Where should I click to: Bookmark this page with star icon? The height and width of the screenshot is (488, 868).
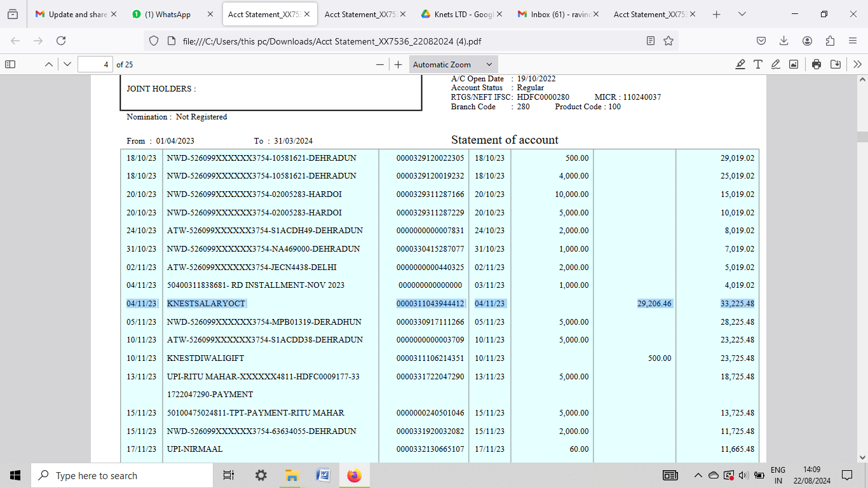pyautogui.click(x=668, y=41)
